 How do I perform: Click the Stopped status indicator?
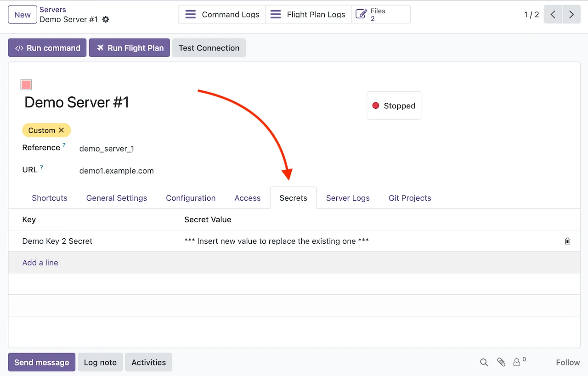tap(394, 106)
